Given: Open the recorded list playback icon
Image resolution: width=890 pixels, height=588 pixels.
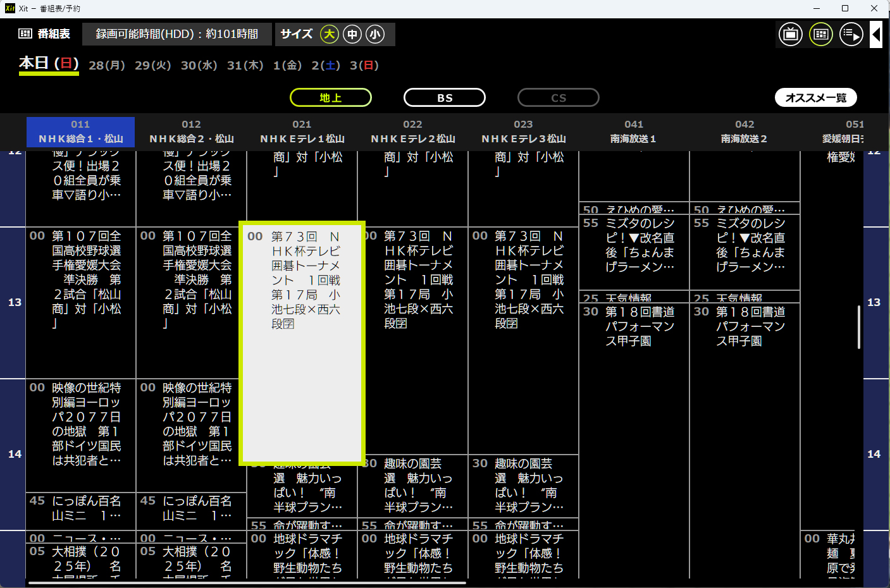Looking at the screenshot, I should click(x=851, y=34).
